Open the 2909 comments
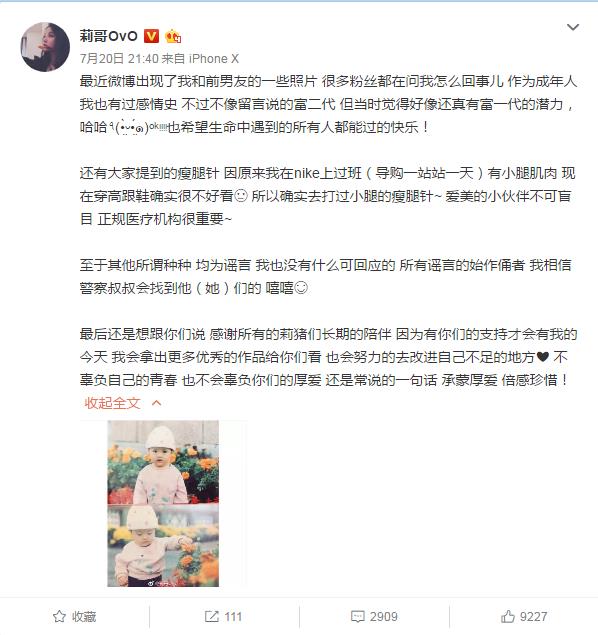The width and height of the screenshot is (598, 635). coord(383,617)
